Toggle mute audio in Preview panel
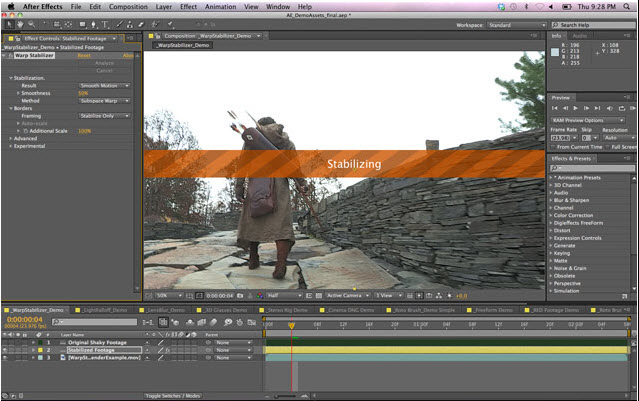Viewport: 639px width, 401px height. tap(610, 108)
